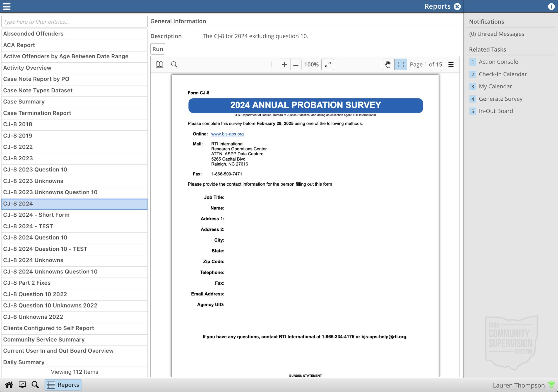Open the search icon in bottom bar
The width and height of the screenshot is (558, 392).
click(35, 385)
